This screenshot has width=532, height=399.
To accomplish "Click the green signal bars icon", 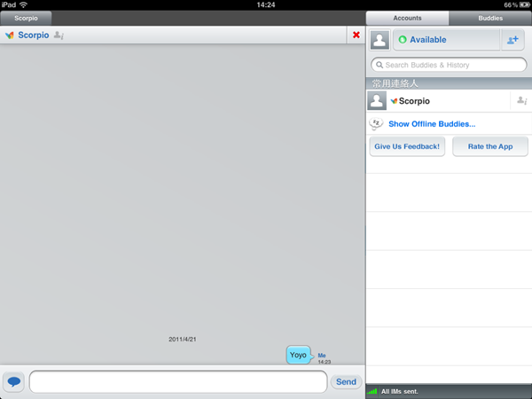I will pos(372,391).
